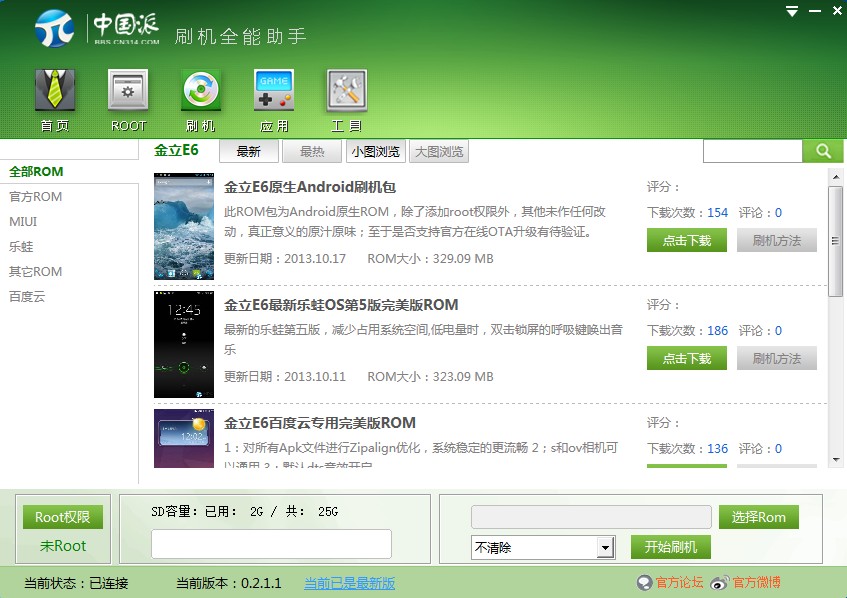Click the 开始刷机 button
The image size is (847, 598).
coord(670,547)
